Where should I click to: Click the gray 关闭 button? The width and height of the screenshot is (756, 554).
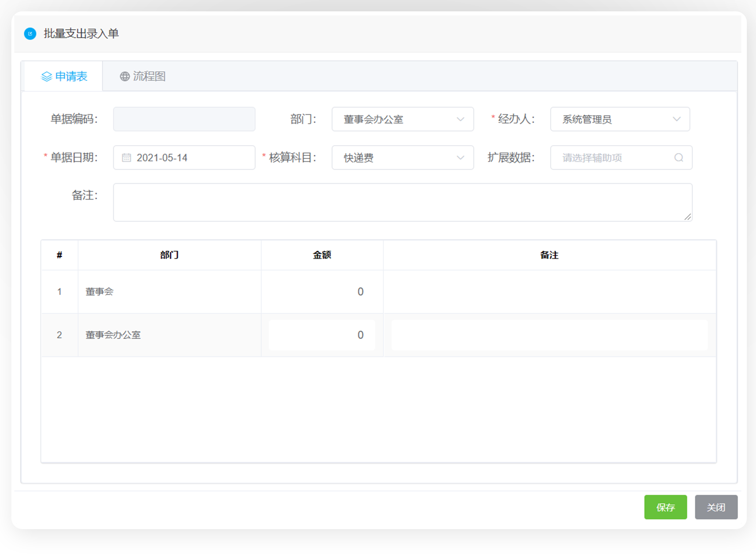[x=716, y=507]
